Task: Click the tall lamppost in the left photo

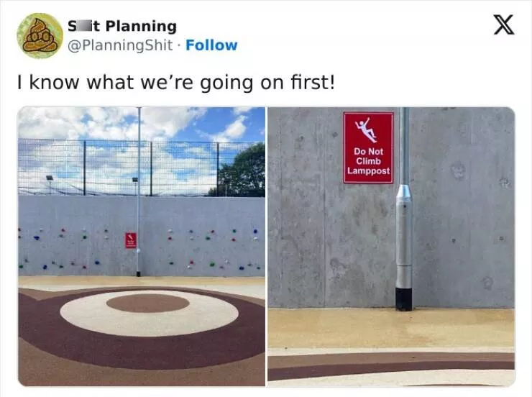Action: coord(139,191)
